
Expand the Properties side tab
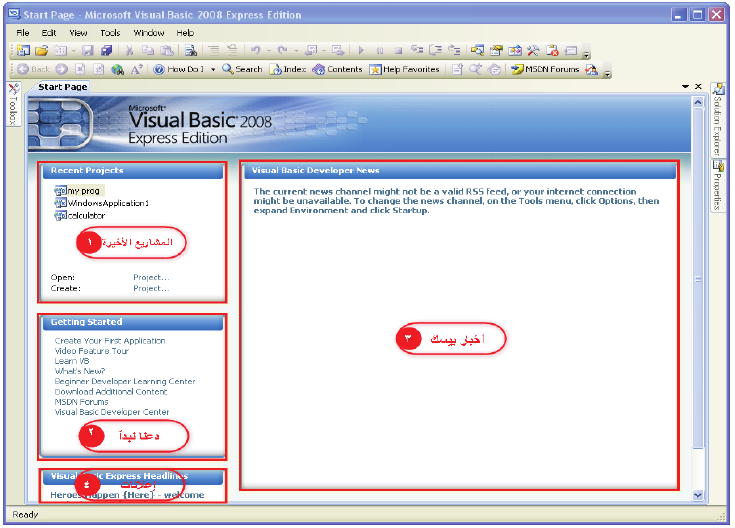click(718, 185)
